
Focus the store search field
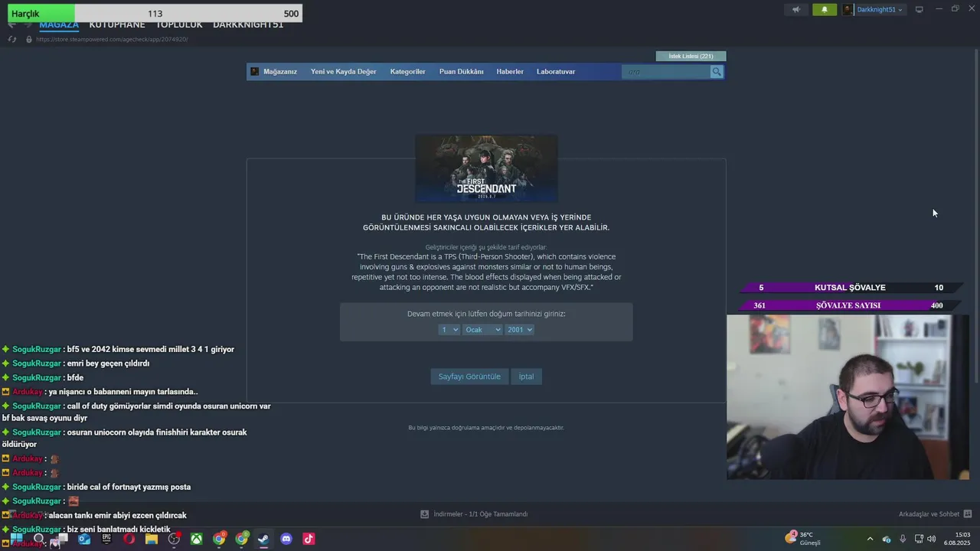point(665,72)
